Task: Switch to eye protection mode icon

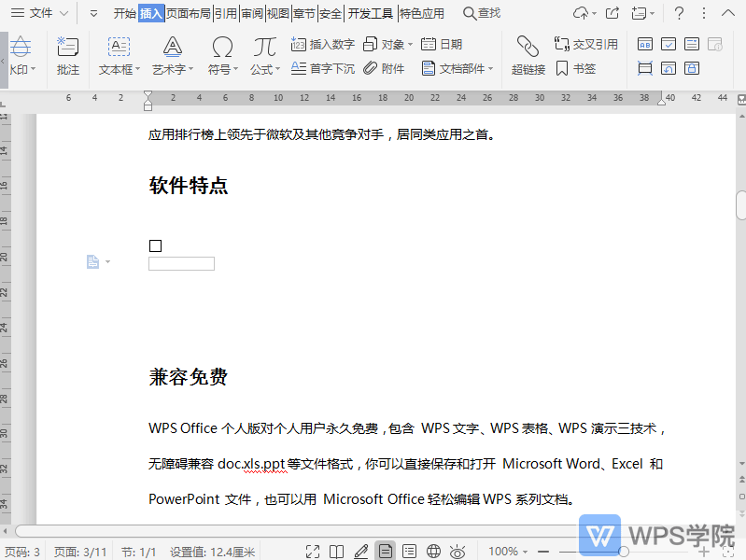Action: pyautogui.click(x=457, y=552)
